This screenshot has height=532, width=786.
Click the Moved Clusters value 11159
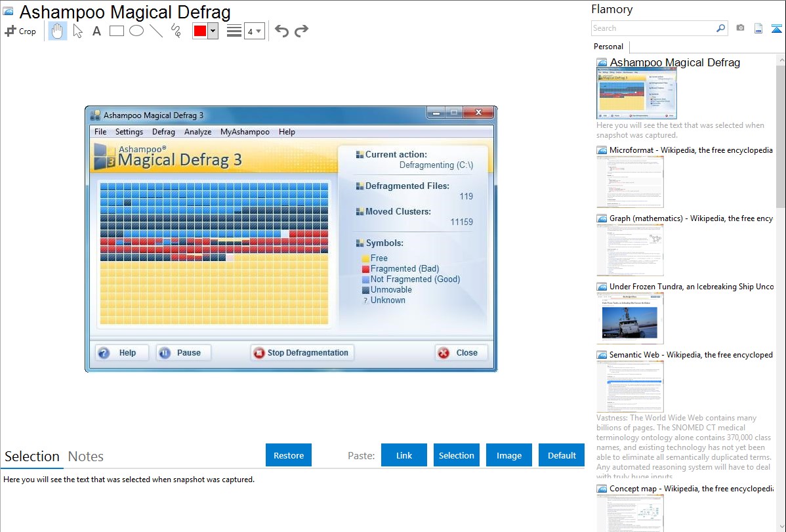462,222
